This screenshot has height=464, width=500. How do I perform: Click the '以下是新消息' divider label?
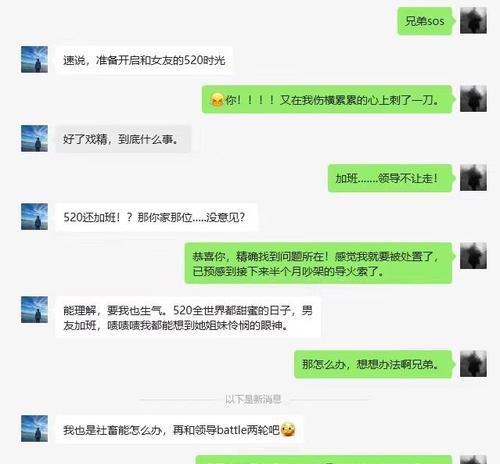pyautogui.click(x=253, y=399)
